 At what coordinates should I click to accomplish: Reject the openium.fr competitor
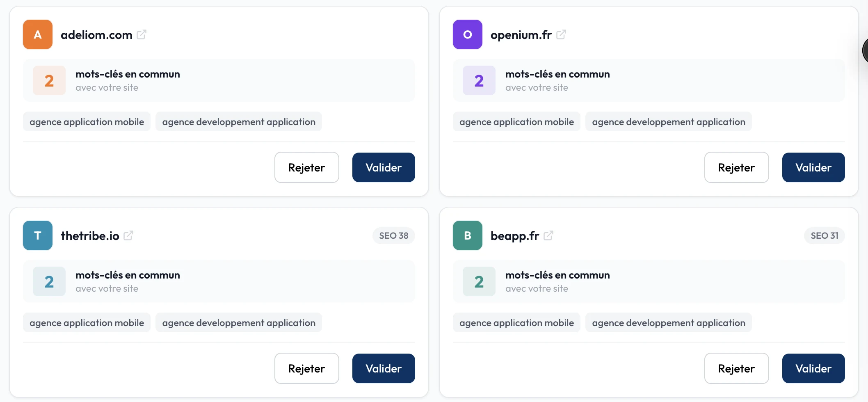[x=737, y=167]
